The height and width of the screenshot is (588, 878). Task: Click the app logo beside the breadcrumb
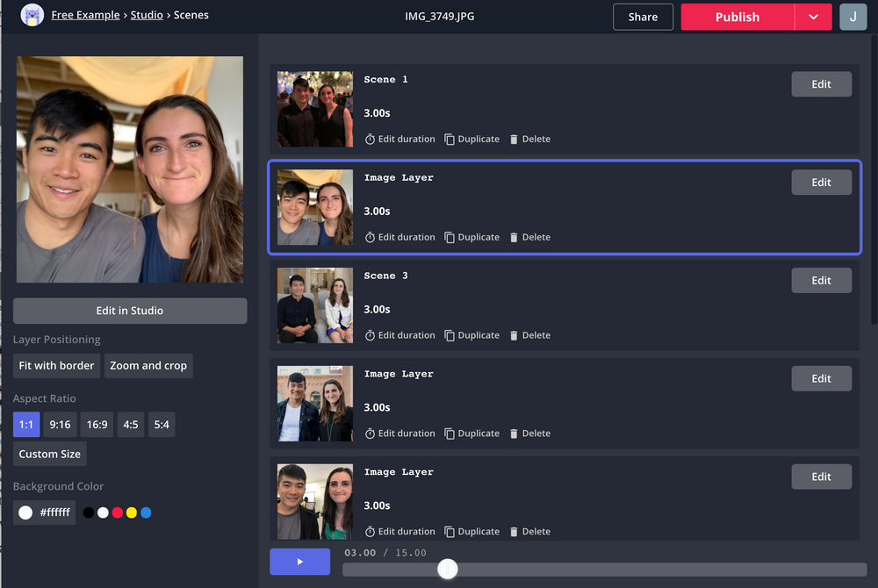[32, 15]
